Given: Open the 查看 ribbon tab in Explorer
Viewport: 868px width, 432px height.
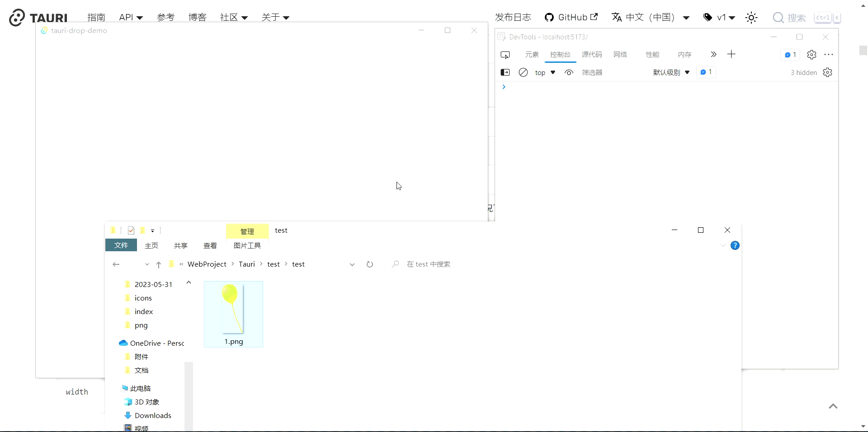Looking at the screenshot, I should point(209,245).
